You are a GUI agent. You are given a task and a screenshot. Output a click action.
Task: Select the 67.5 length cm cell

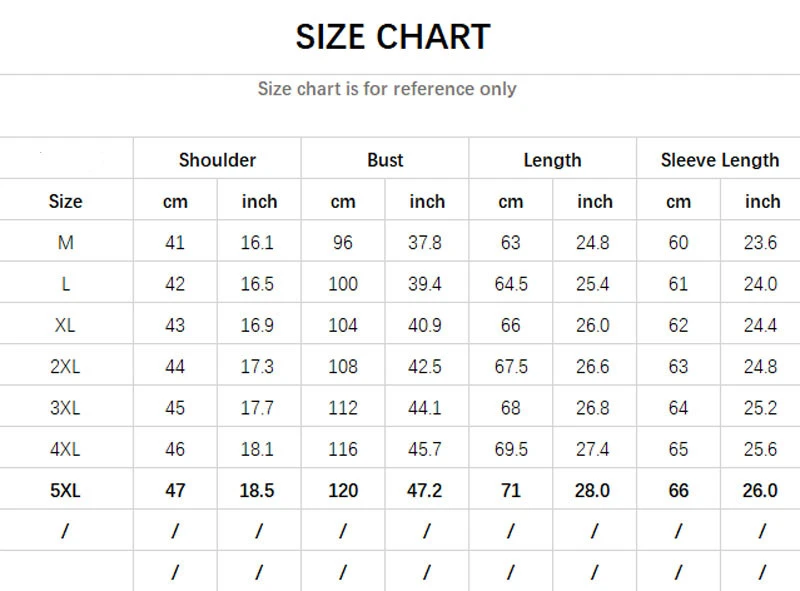pos(511,367)
